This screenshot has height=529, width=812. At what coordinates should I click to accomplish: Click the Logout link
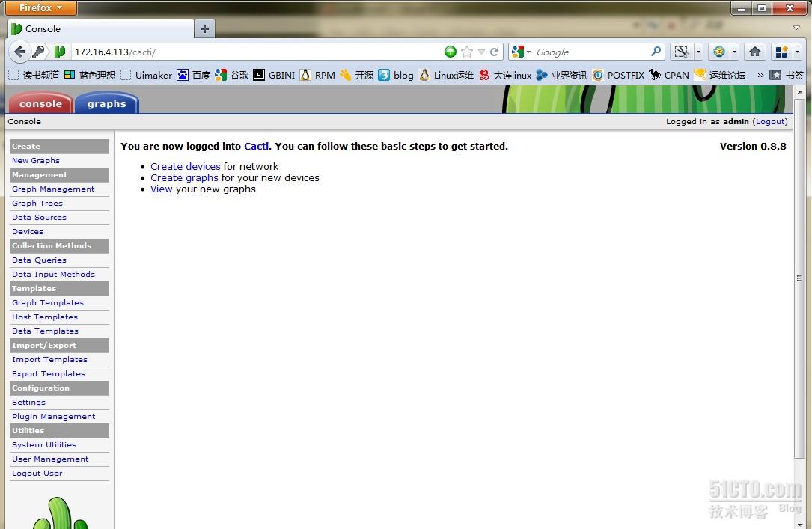pyautogui.click(x=770, y=121)
